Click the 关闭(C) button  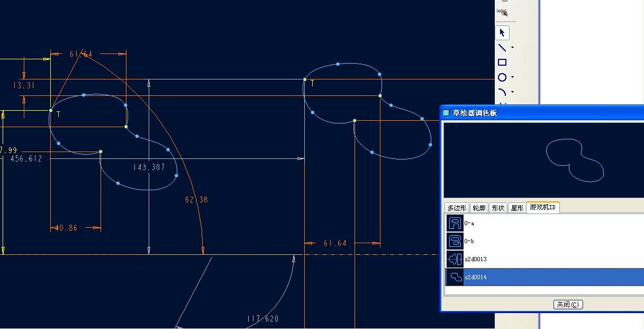click(568, 304)
